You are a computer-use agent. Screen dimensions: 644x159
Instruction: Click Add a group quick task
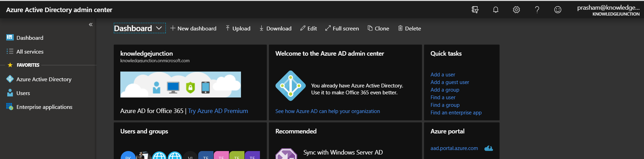pyautogui.click(x=445, y=90)
